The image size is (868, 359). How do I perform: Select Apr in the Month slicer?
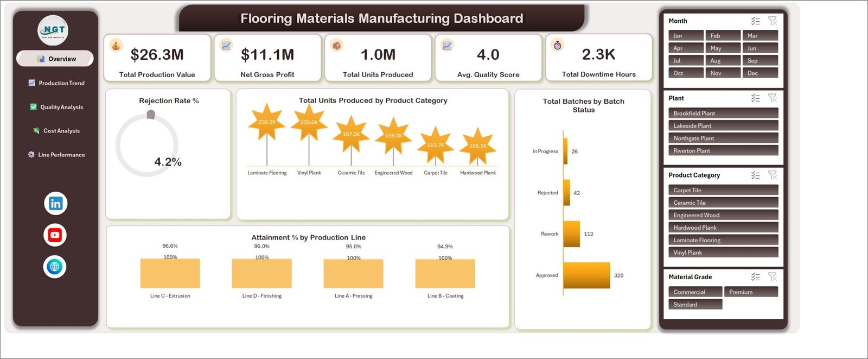(686, 48)
